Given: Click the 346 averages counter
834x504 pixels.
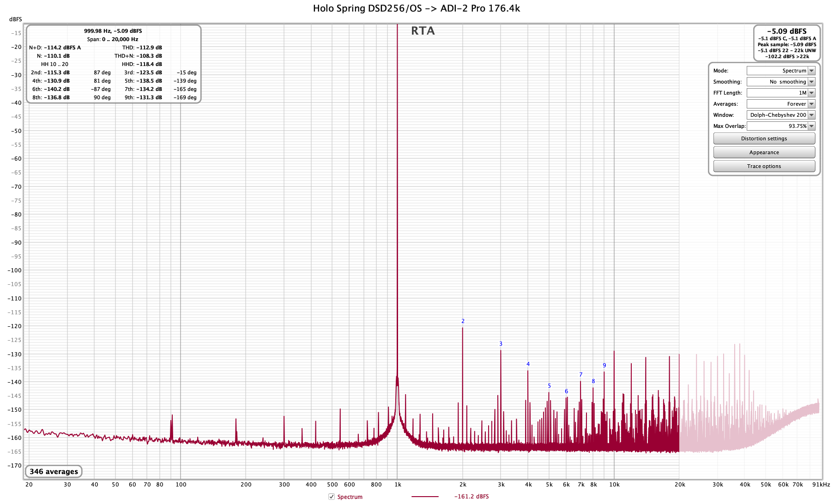Looking at the screenshot, I should [54, 471].
